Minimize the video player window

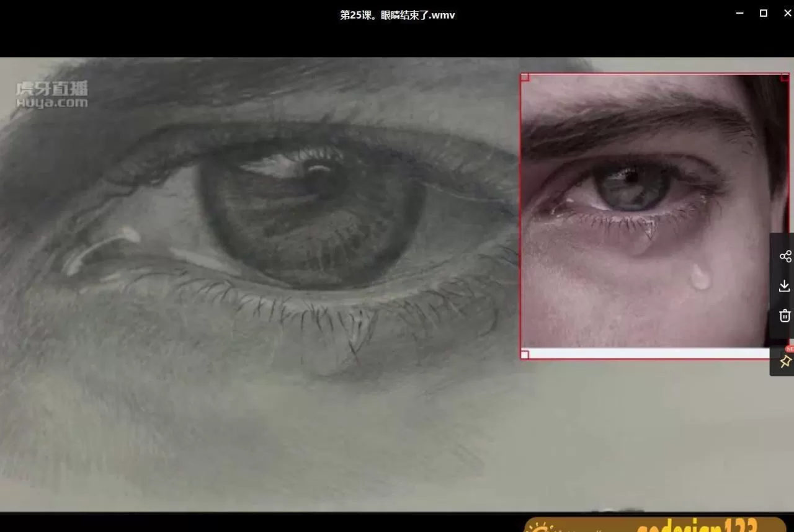tap(739, 13)
